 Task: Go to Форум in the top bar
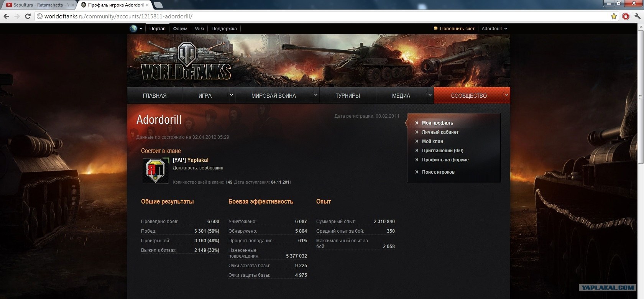(x=180, y=29)
